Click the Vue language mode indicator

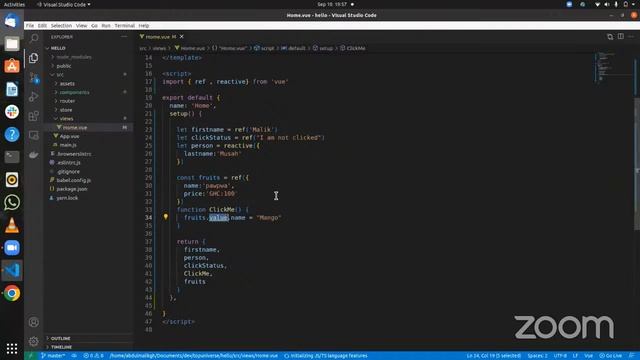coord(589,356)
